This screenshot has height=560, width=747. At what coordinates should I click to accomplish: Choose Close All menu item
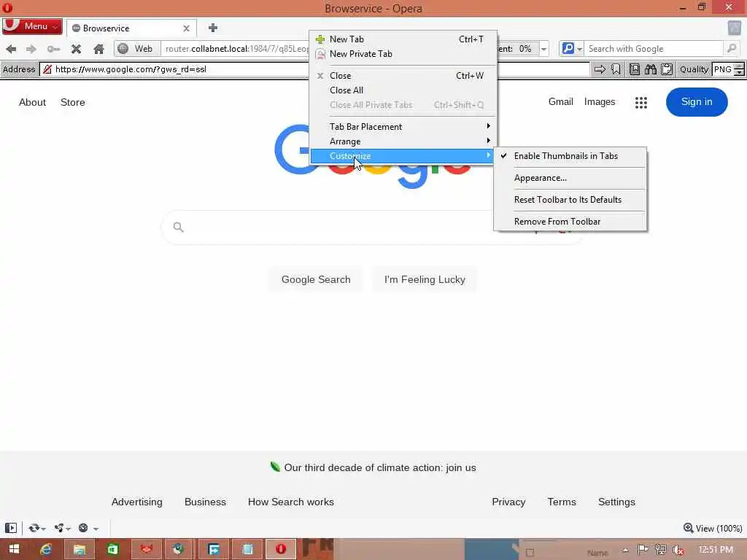pyautogui.click(x=404, y=90)
